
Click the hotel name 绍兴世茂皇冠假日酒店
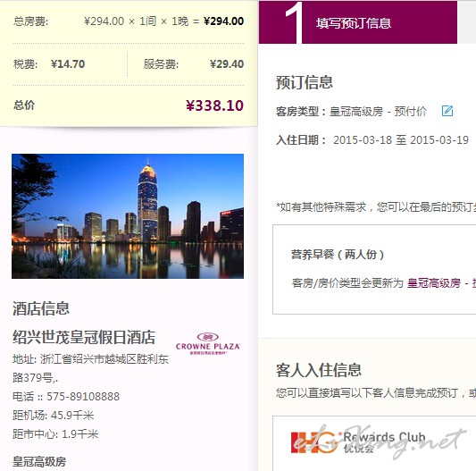click(x=84, y=337)
